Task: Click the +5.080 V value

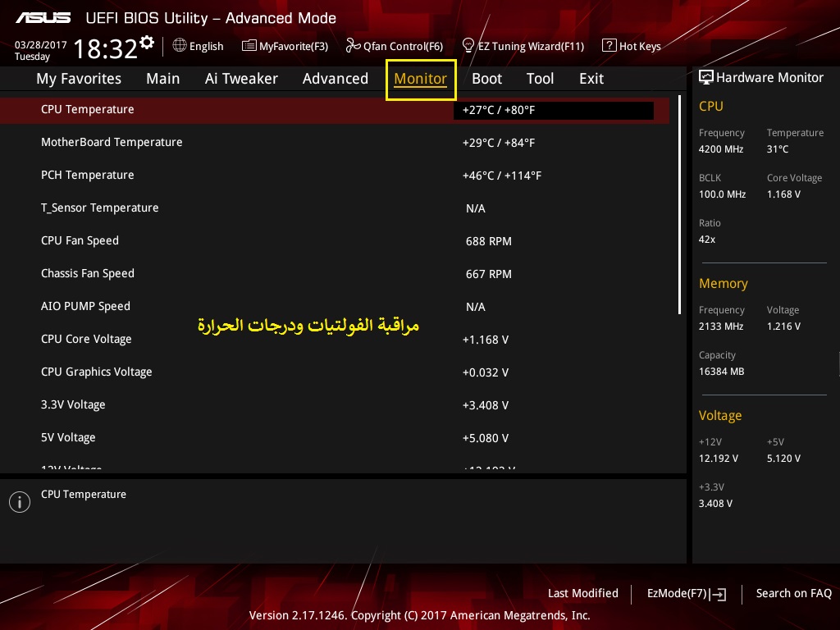Action: [x=486, y=438]
